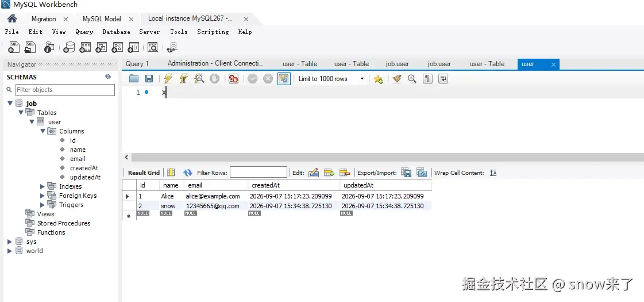The height and width of the screenshot is (302, 644).
Task: Click the Rollback X icon
Action: pos(268,79)
